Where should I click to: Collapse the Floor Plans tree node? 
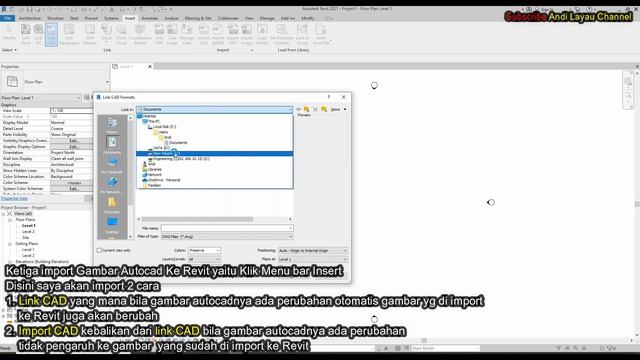pyautogui.click(x=10, y=220)
